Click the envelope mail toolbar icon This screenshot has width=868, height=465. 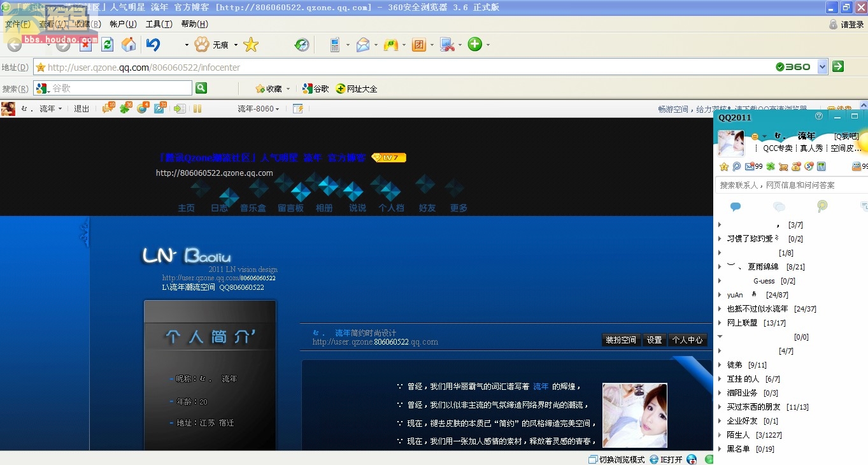362,45
